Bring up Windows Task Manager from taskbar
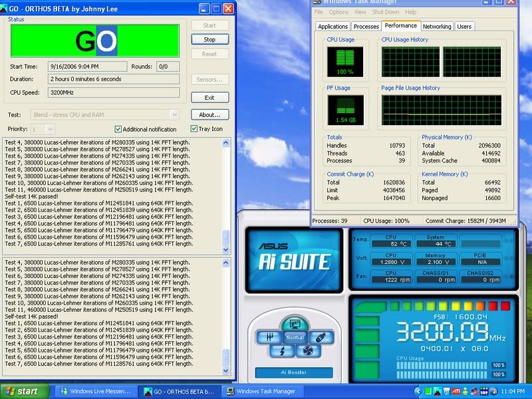The height and width of the screenshot is (399, 532). point(263,392)
